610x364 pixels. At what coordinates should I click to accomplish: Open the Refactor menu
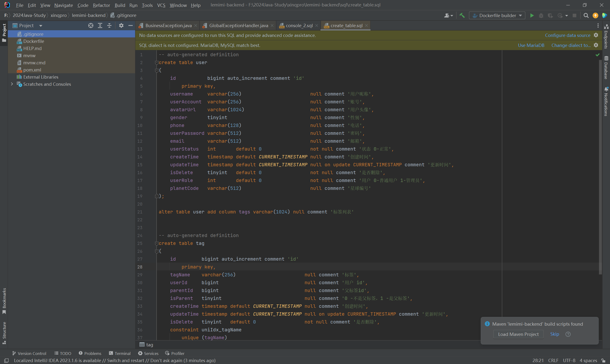coord(101,5)
